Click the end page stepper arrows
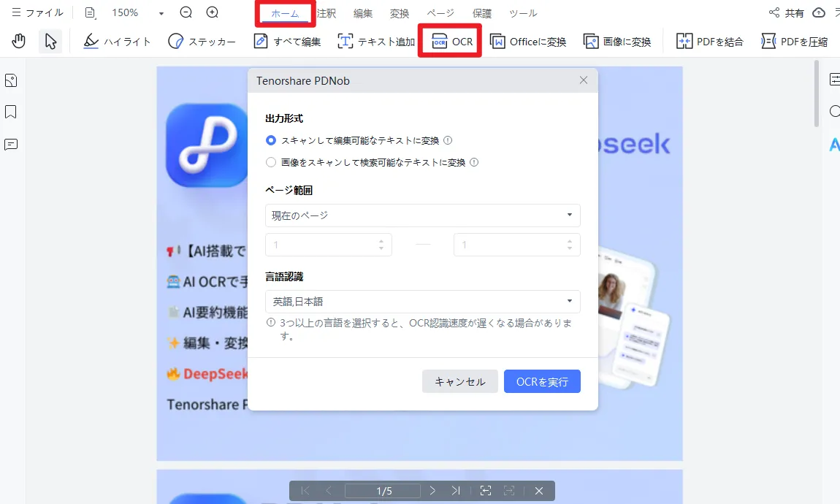 click(x=570, y=245)
